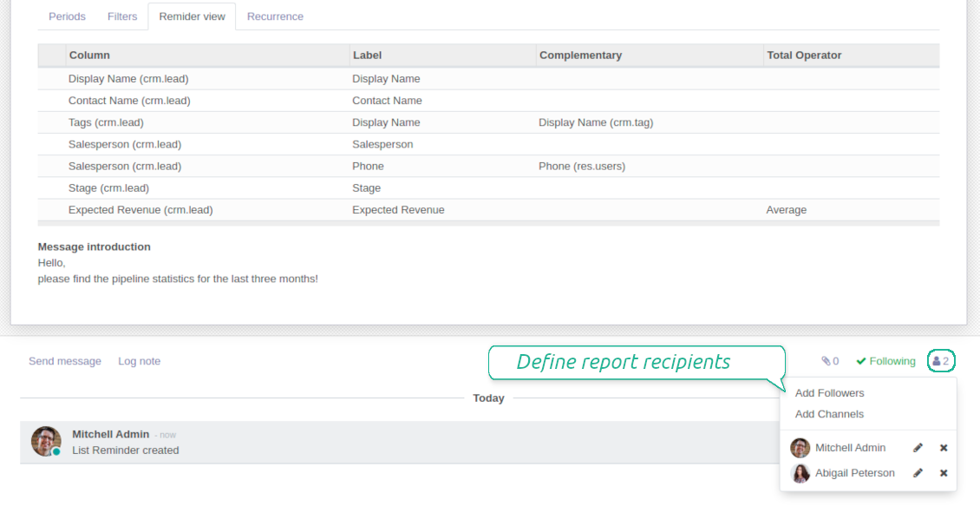
Task: Click the Average total operator cell
Action: pos(786,210)
